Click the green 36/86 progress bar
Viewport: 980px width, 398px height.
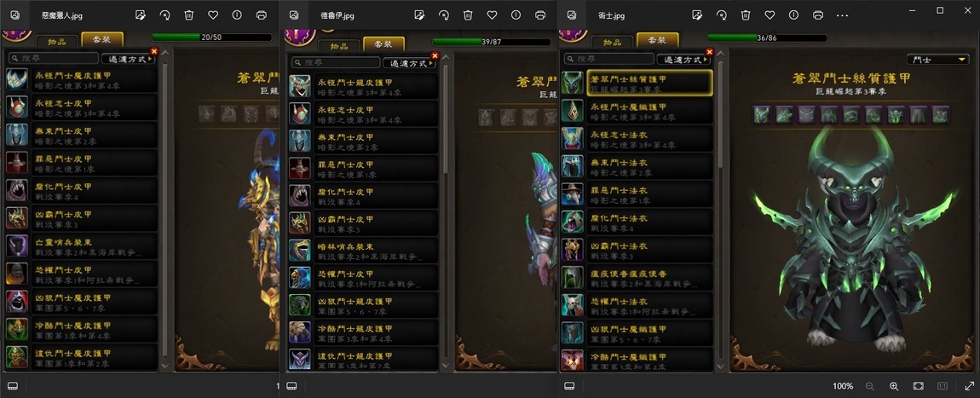[767, 38]
